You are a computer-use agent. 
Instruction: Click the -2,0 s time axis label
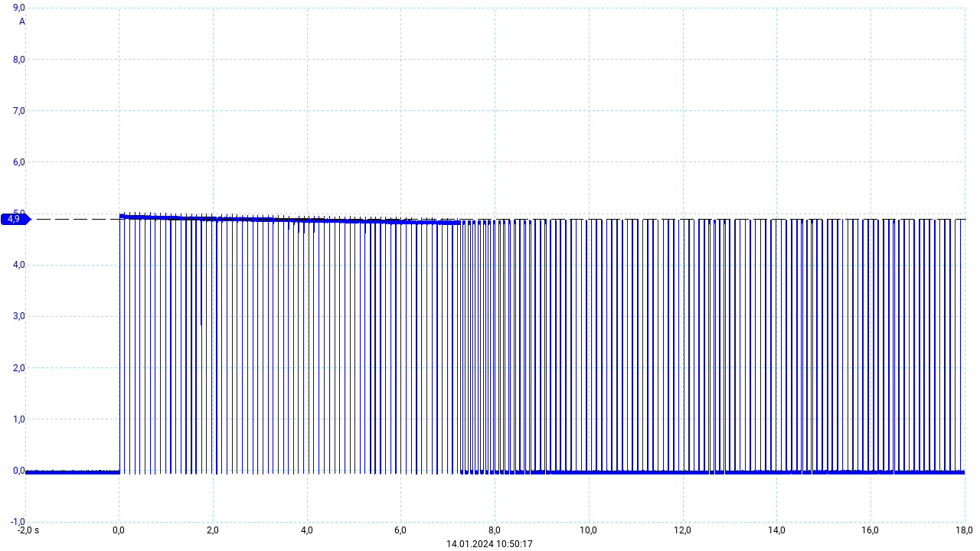pyautogui.click(x=28, y=530)
